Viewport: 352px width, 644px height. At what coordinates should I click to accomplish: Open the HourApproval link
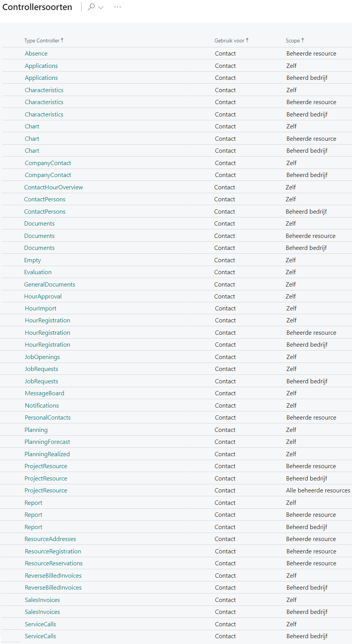(43, 297)
